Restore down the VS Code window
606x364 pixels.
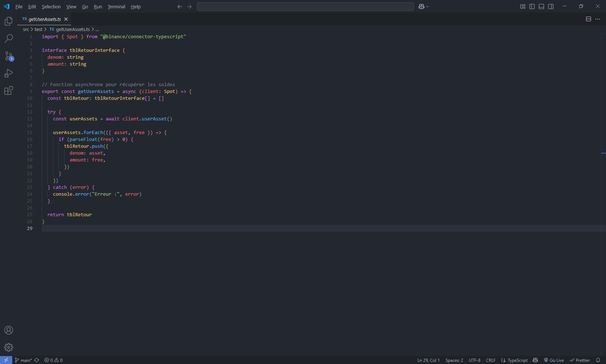[x=581, y=6]
